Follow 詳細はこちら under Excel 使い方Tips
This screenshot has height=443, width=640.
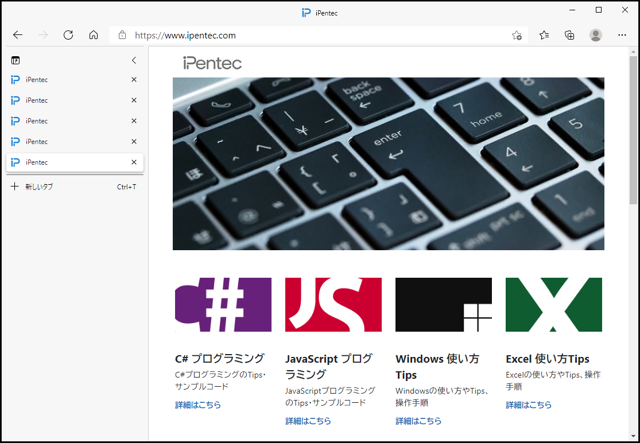(x=529, y=405)
